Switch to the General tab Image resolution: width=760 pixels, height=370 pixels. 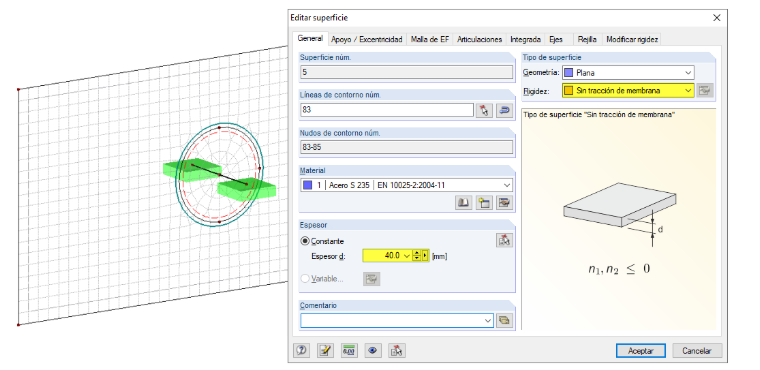point(310,39)
